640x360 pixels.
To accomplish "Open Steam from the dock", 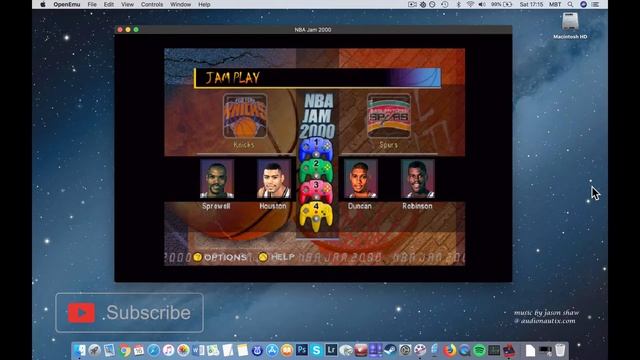I will [x=390, y=350].
